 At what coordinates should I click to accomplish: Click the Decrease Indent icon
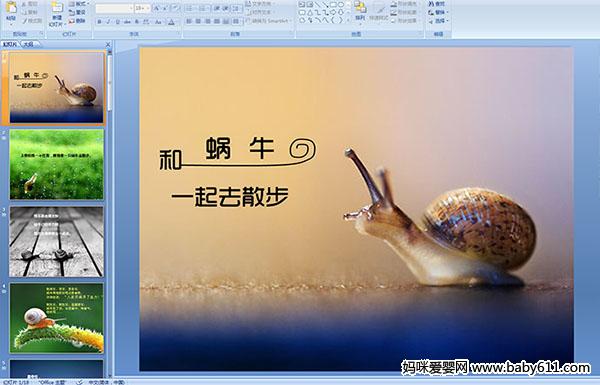point(217,8)
